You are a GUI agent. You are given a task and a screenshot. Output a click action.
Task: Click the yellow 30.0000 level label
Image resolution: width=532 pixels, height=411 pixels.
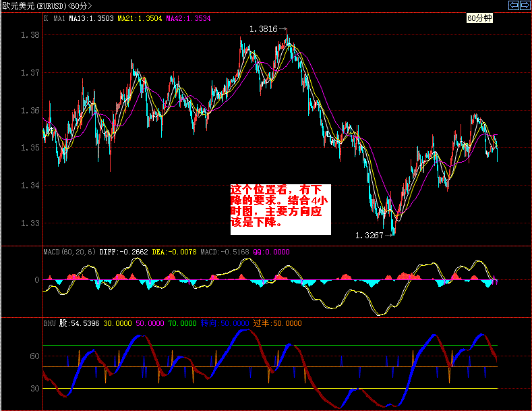click(x=117, y=323)
